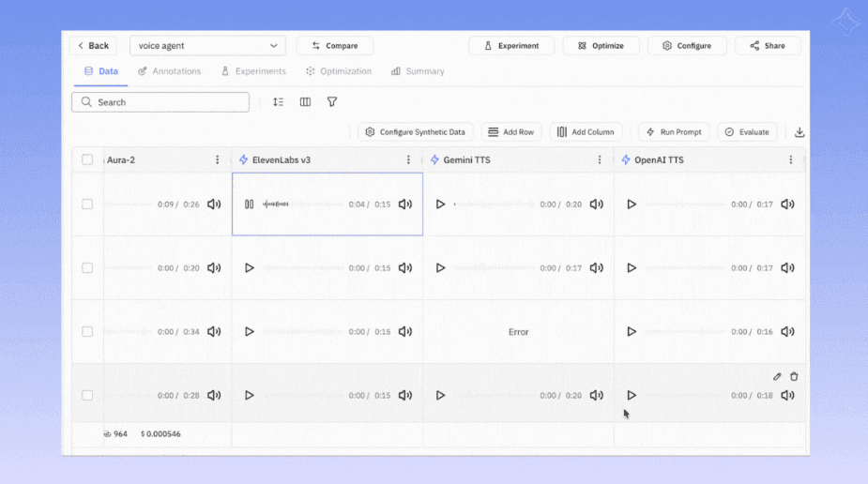Switch to the Optimization tab

tap(339, 71)
